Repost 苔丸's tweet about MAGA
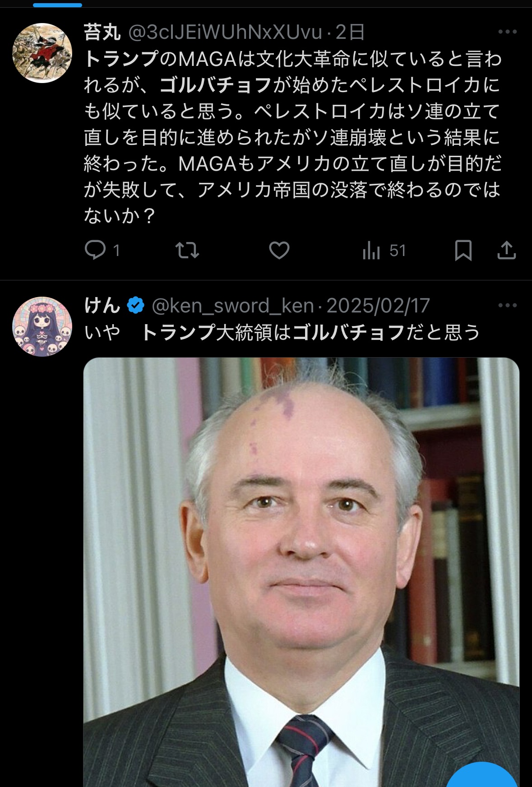Image resolution: width=532 pixels, height=787 pixels. point(187,250)
